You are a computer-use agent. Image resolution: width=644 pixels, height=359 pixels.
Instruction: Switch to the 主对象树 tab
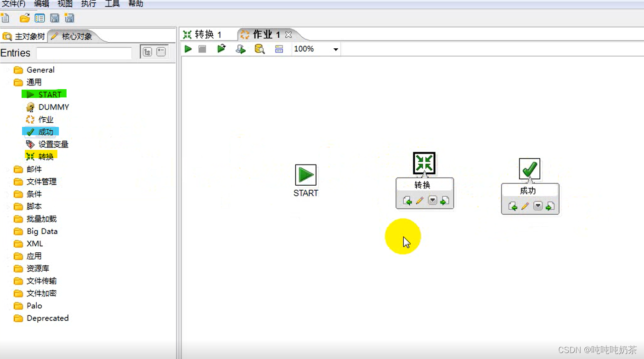pyautogui.click(x=24, y=36)
